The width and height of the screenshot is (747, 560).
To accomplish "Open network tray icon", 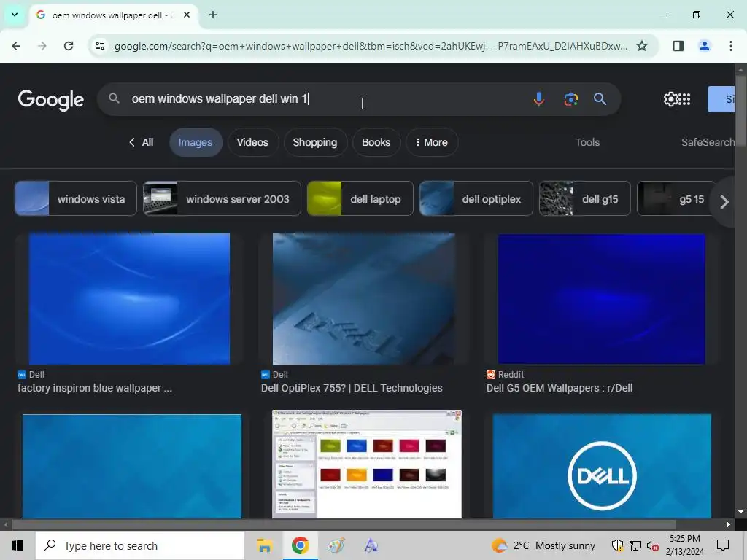I will (635, 545).
